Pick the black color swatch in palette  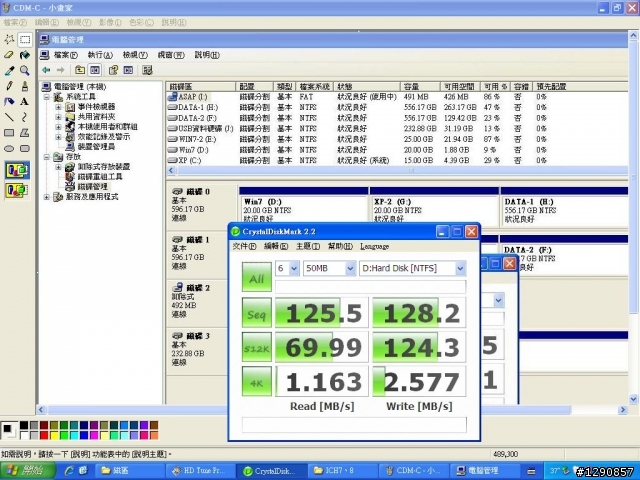coord(24,425)
